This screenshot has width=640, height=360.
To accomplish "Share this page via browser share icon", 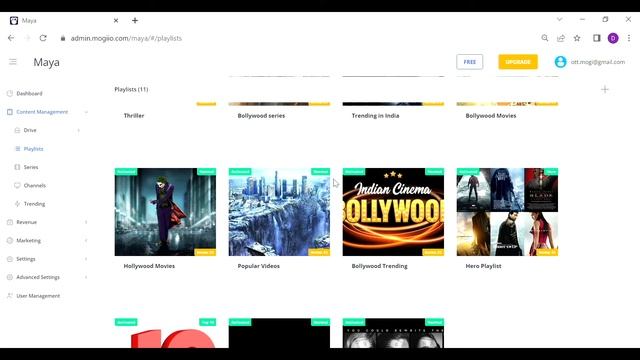I will pyautogui.click(x=561, y=38).
